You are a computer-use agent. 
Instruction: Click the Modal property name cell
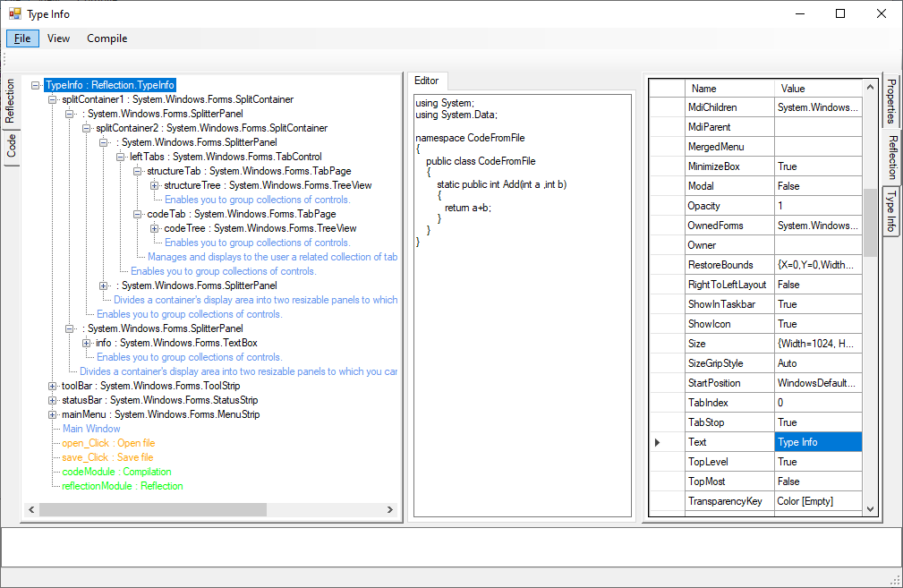(729, 186)
